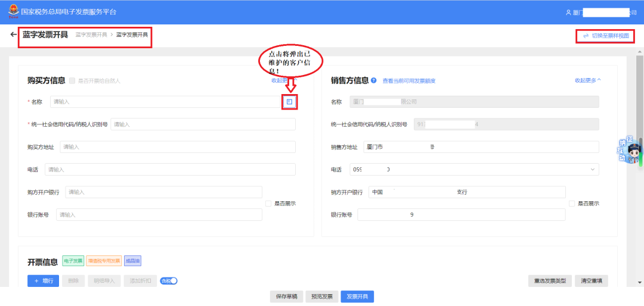Click the 清空重填 button
644x306 pixels.
point(592,281)
